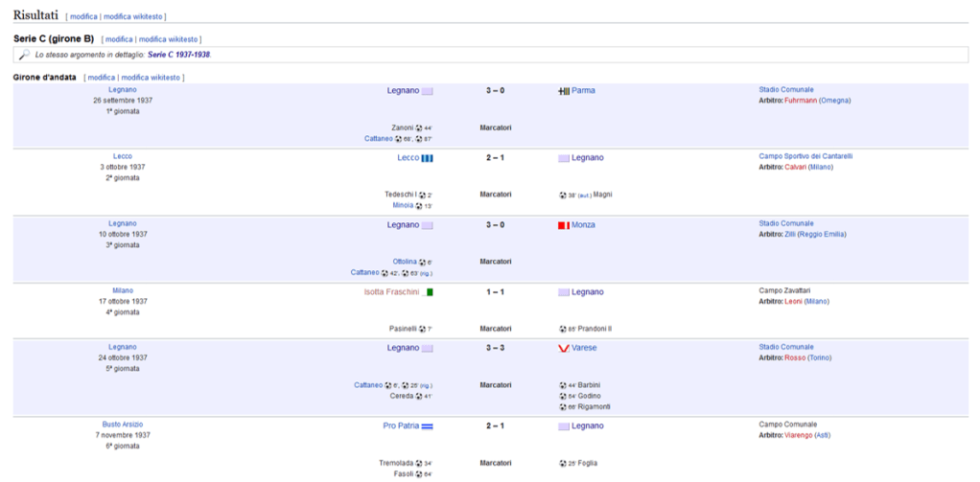
Task: Click the red Monza flag icon
Action: (563, 225)
